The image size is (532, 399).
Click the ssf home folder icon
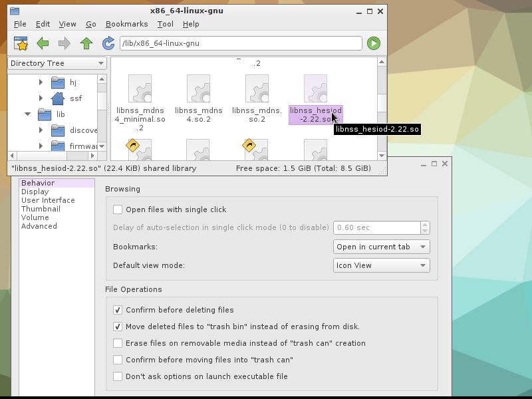click(x=58, y=98)
